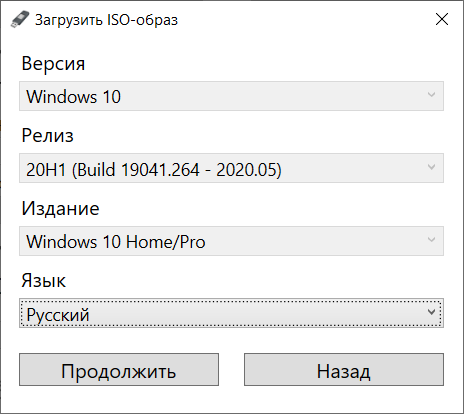Open the Издание dropdown with Windows 10 Home/Pro
Viewport: 464px width, 414px height.
231,241
